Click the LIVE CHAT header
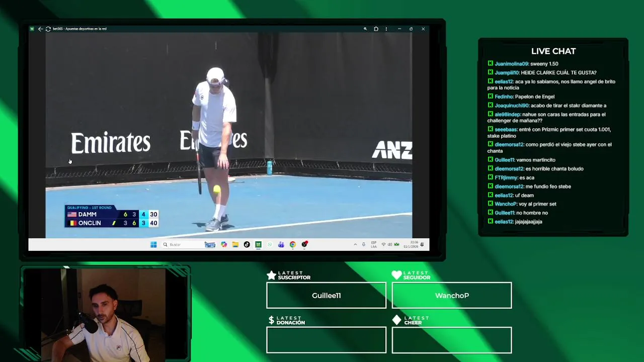The image size is (644, 362). (553, 51)
